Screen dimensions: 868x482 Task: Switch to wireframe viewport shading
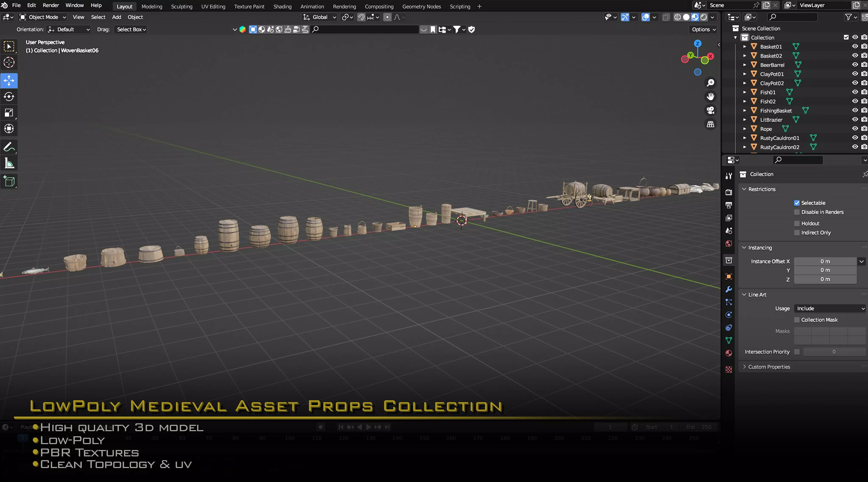pyautogui.click(x=677, y=17)
